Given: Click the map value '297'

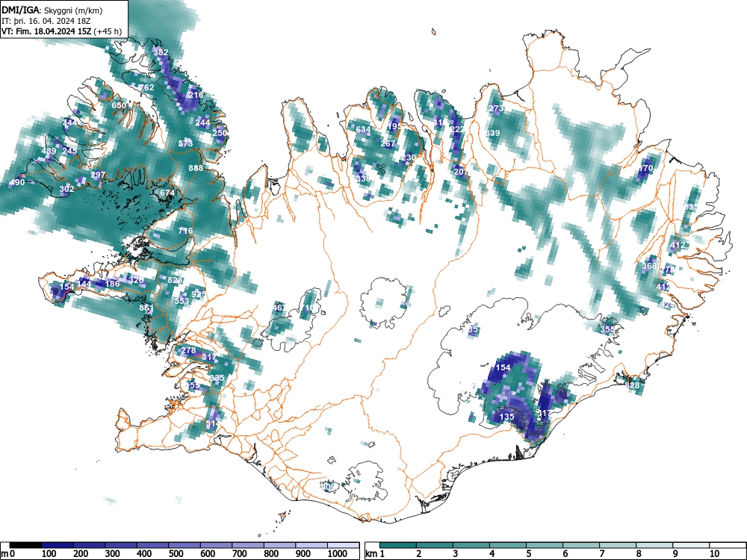Looking at the screenshot, I should click(98, 175).
